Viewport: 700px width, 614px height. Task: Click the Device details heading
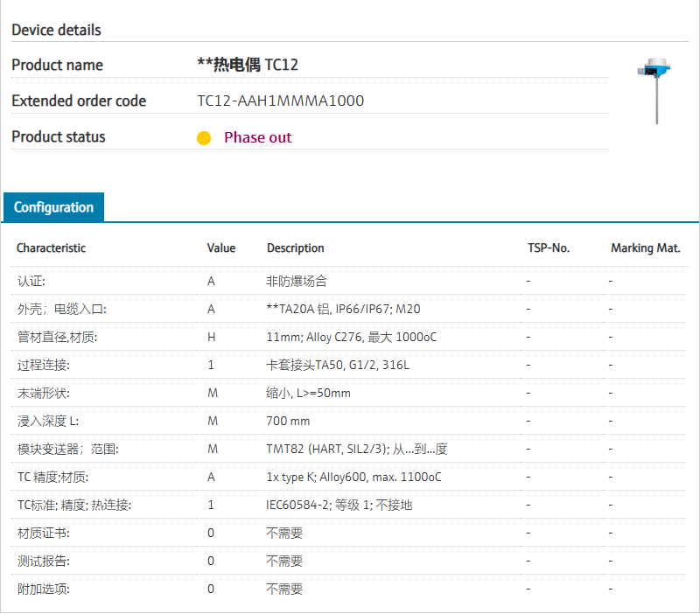[56, 30]
